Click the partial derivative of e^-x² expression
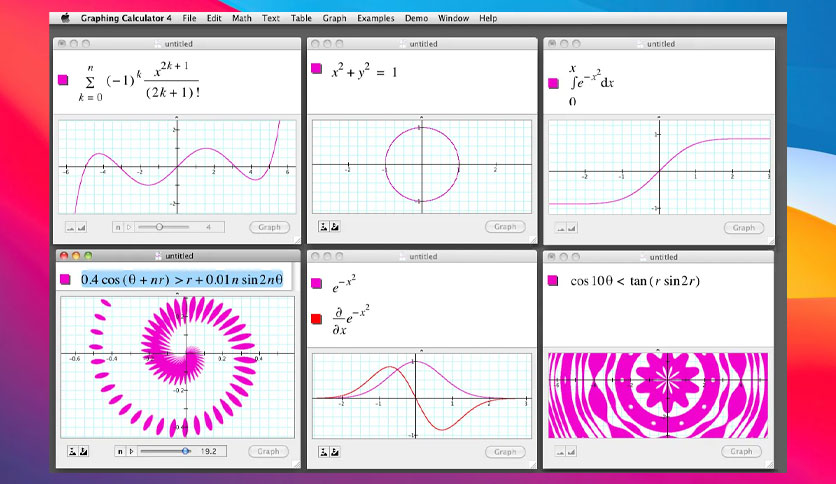The image size is (836, 484). (x=351, y=320)
